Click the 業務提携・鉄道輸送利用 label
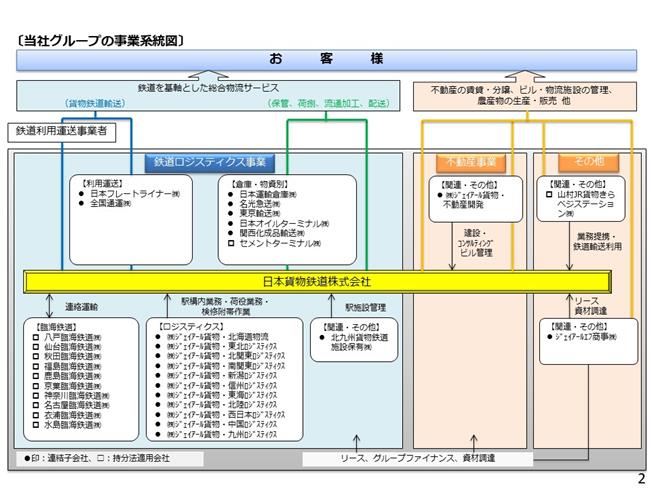This screenshot has height=488, width=651. pos(597,241)
